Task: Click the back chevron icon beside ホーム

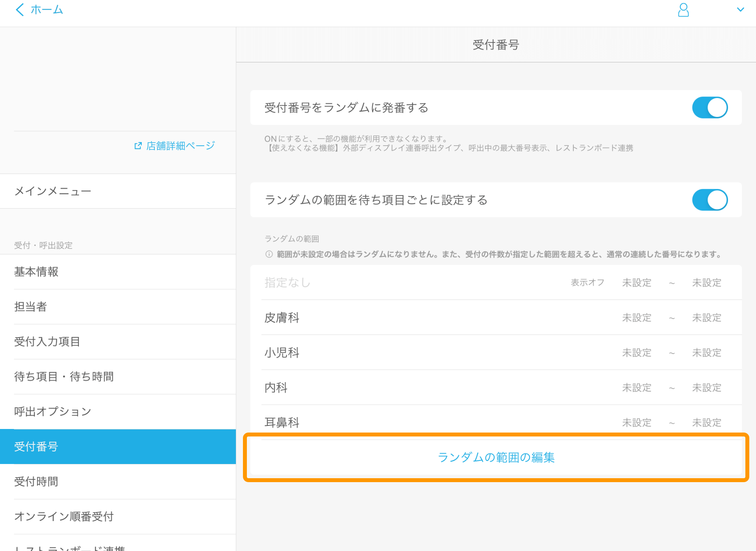Action: pyautogui.click(x=20, y=9)
